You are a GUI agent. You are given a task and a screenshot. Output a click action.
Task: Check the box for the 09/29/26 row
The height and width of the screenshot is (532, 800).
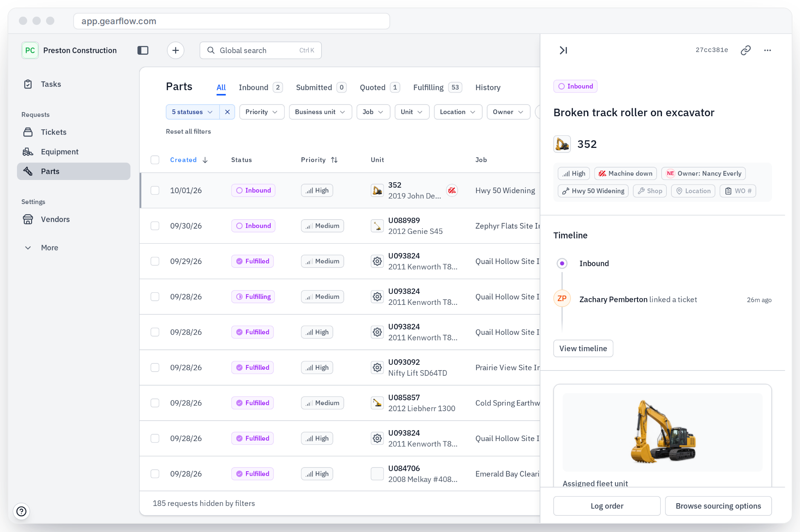(155, 261)
